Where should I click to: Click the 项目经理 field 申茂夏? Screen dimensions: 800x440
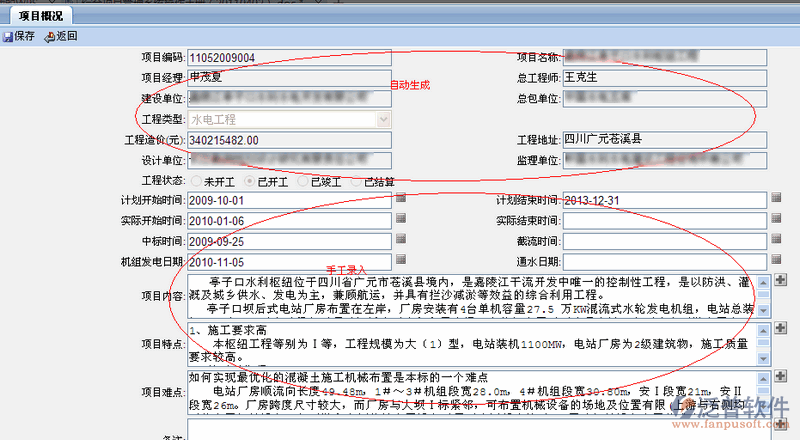(x=289, y=78)
